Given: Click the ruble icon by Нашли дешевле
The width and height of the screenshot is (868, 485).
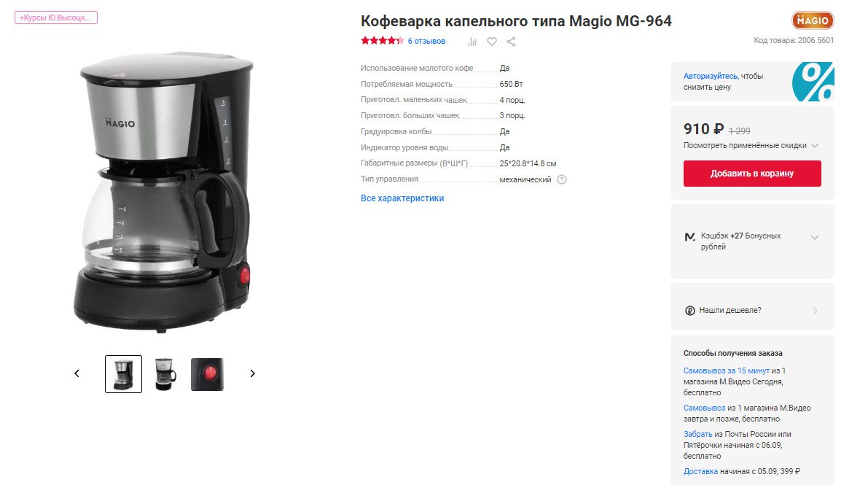Looking at the screenshot, I should tap(689, 311).
